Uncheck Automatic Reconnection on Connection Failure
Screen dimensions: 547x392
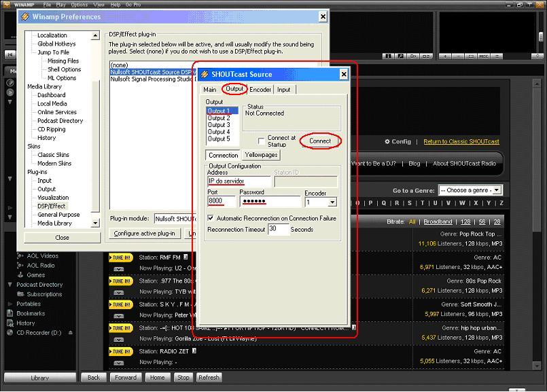(x=211, y=218)
